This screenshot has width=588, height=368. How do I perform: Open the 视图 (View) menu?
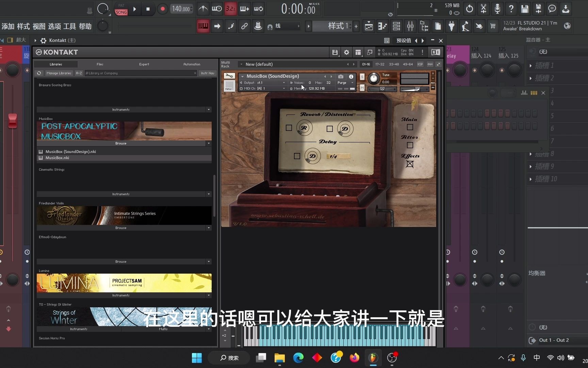39,26
